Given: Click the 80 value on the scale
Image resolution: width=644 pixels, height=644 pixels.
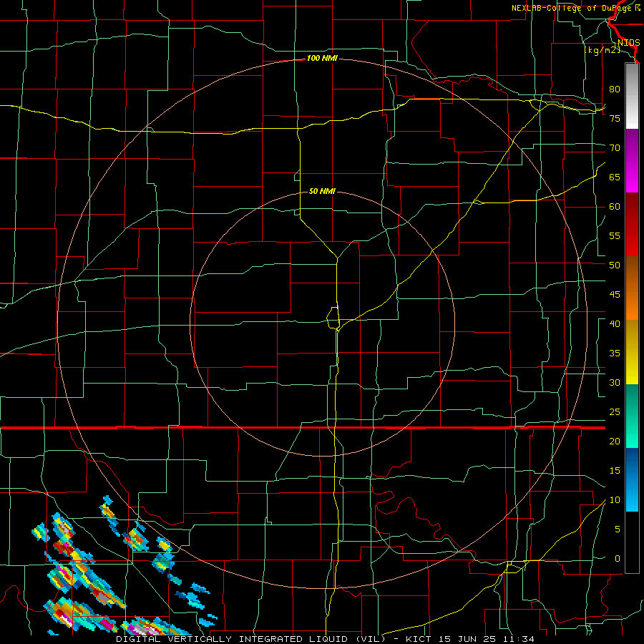Looking at the screenshot, I should 615,89.
